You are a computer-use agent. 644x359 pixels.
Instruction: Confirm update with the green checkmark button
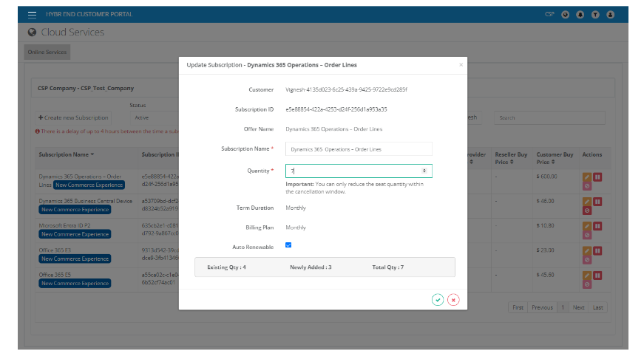[438, 300]
